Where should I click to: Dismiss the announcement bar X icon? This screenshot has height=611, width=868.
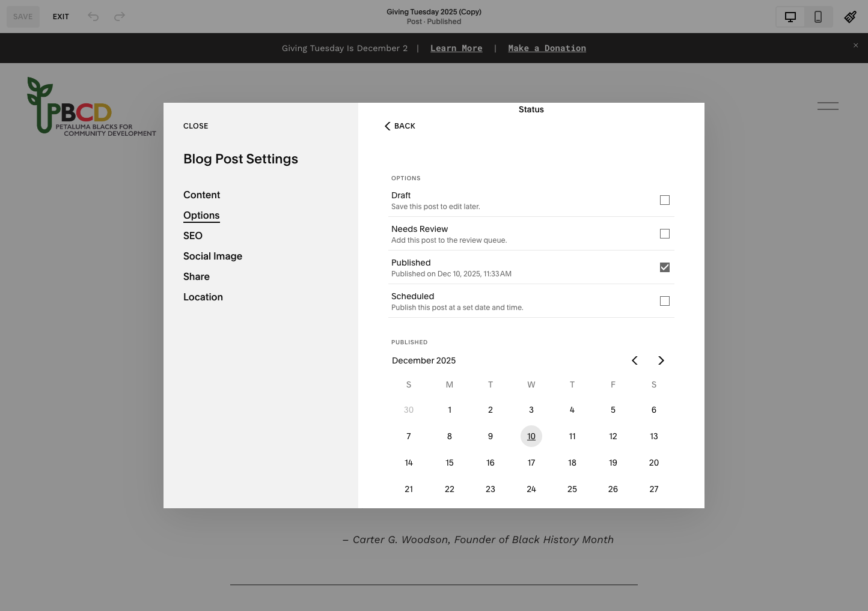click(x=856, y=46)
